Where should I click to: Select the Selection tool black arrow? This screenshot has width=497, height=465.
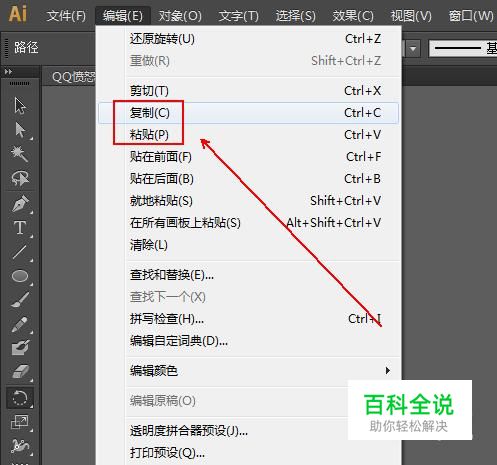click(20, 106)
